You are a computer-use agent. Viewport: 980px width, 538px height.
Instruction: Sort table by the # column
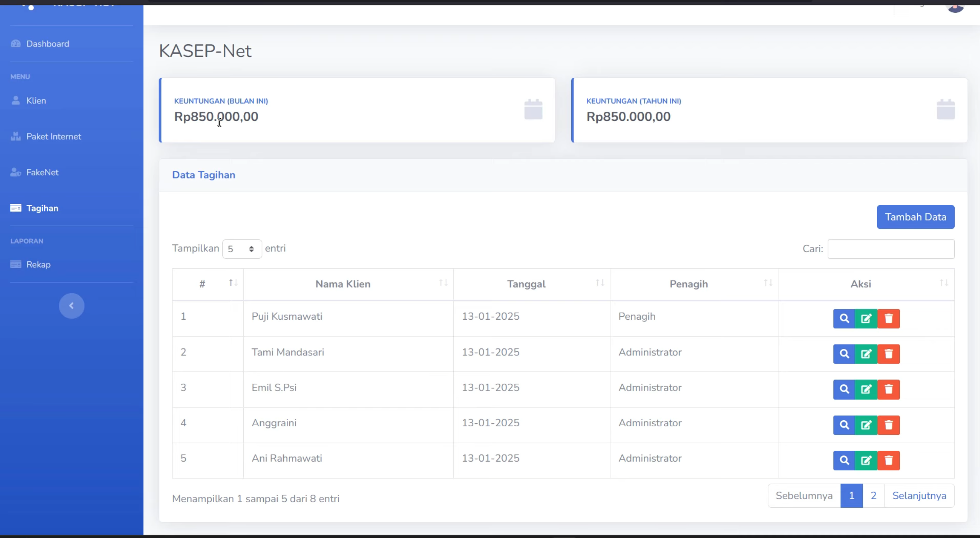[x=208, y=284]
